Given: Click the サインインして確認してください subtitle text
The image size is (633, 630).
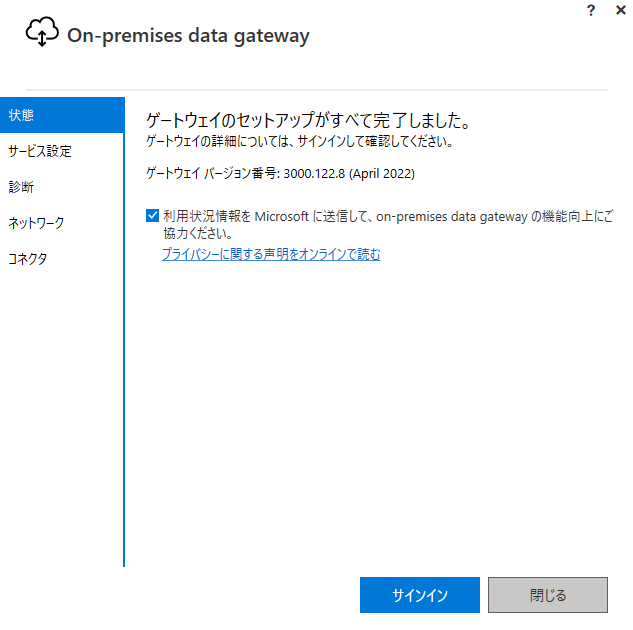Looking at the screenshot, I should click(x=375, y=141).
